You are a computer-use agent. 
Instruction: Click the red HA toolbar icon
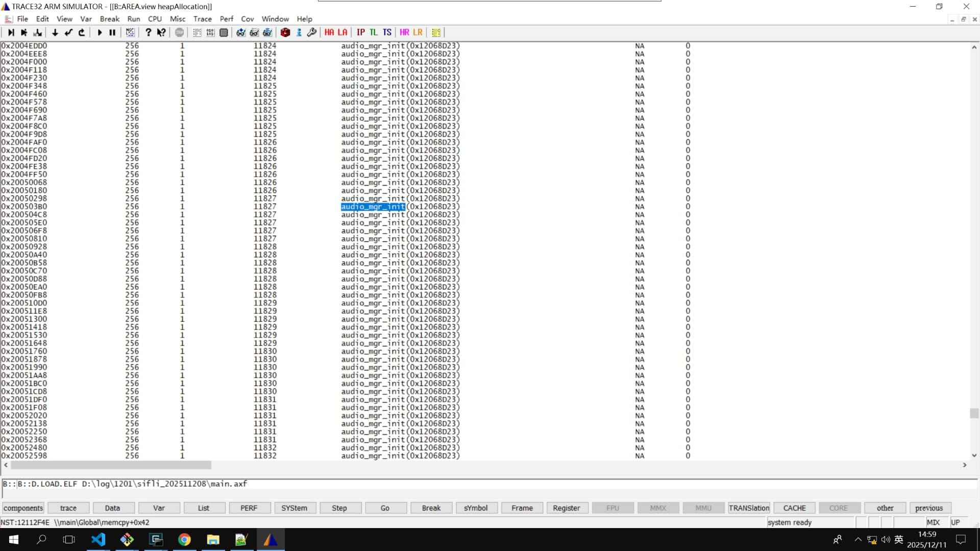click(329, 32)
